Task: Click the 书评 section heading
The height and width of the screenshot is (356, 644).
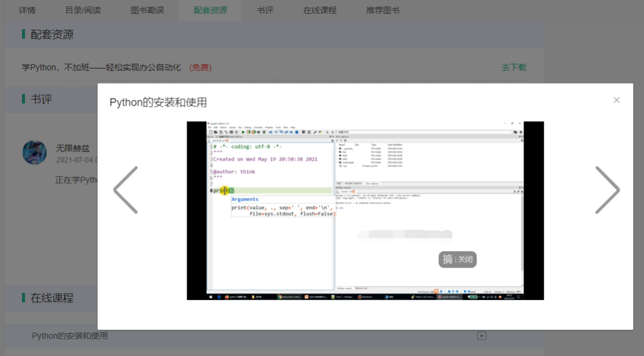Action: (42, 100)
